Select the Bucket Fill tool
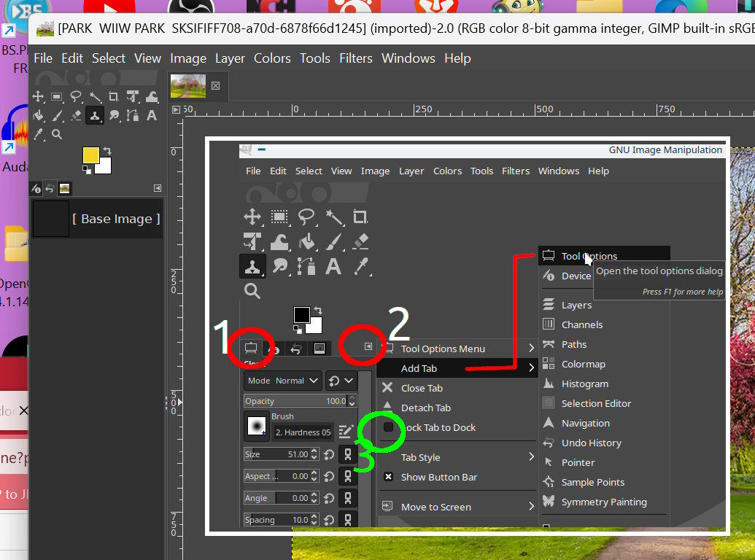 tap(38, 115)
